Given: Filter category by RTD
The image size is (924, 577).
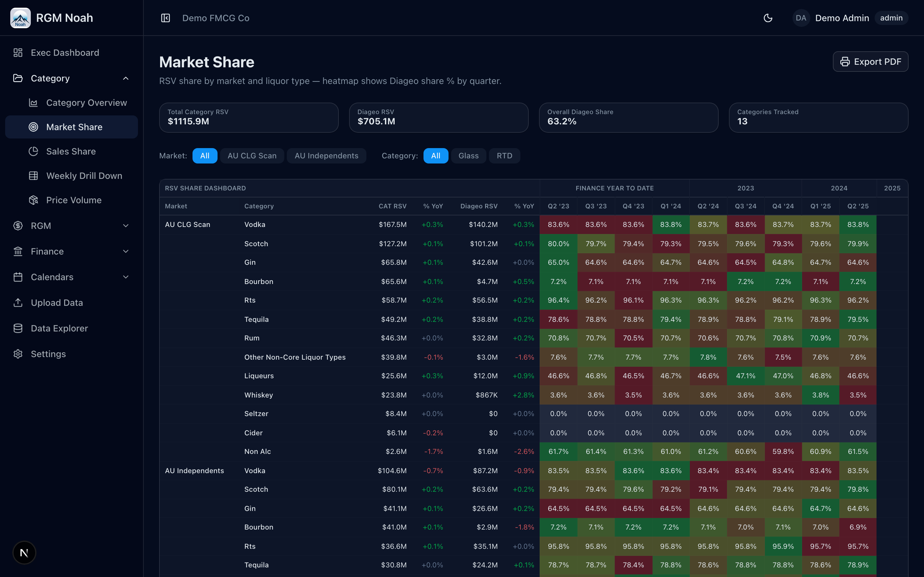Looking at the screenshot, I should 504,156.
